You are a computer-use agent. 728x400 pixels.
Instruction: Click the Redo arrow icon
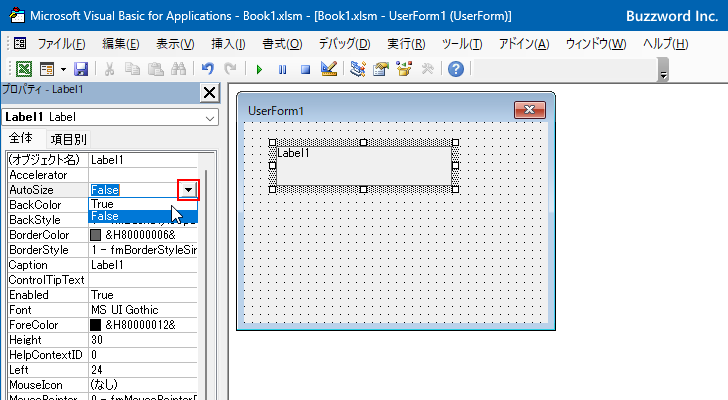point(230,69)
